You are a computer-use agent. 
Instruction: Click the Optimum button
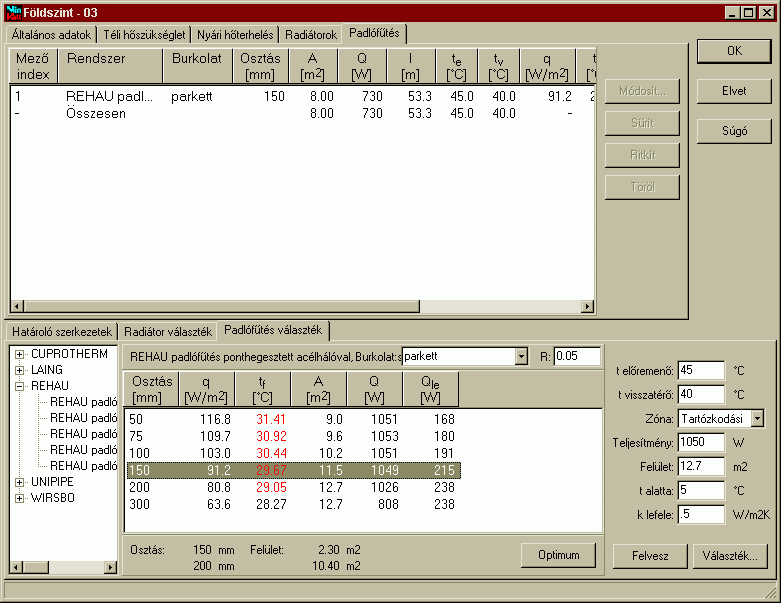(558, 555)
